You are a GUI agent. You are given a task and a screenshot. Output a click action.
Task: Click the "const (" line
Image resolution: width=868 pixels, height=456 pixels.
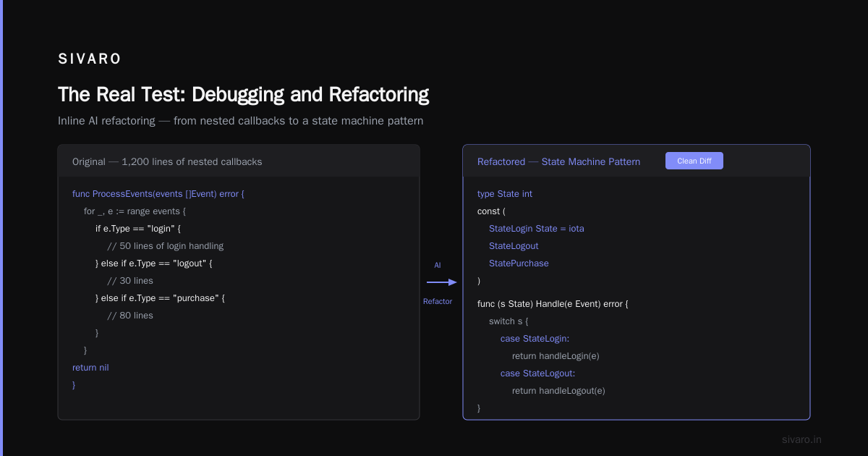pyautogui.click(x=491, y=211)
